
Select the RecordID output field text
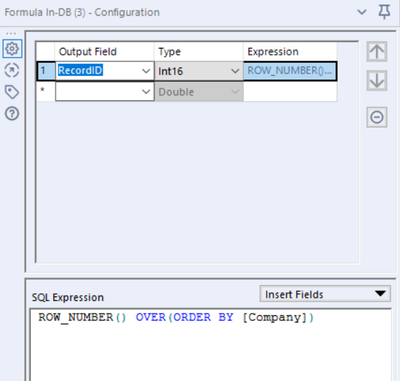click(80, 70)
